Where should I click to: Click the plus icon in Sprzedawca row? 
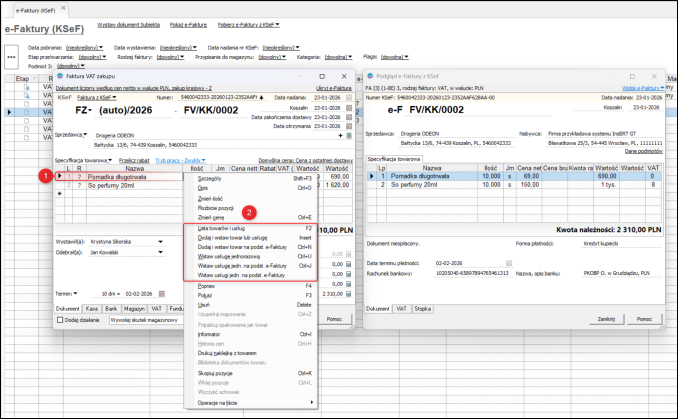pos(339,134)
